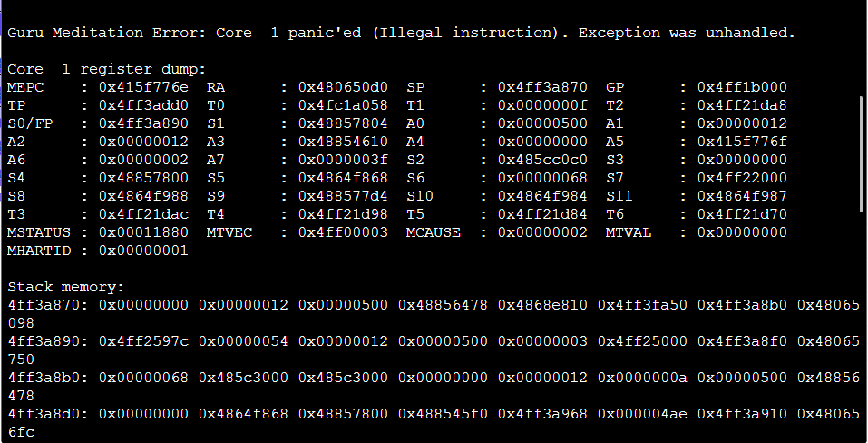This screenshot has height=443, width=868.
Task: Click the T3 register value 0x4ff21dac
Action: (144, 215)
